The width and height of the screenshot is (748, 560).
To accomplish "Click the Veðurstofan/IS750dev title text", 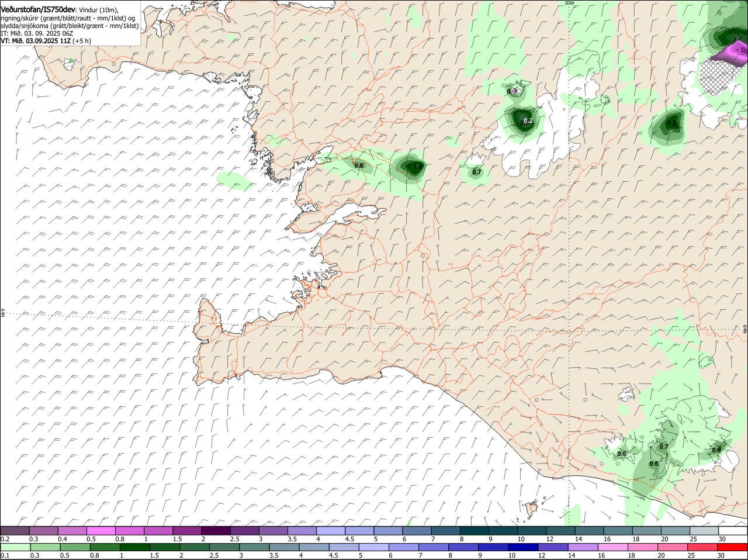I will (38, 9).
